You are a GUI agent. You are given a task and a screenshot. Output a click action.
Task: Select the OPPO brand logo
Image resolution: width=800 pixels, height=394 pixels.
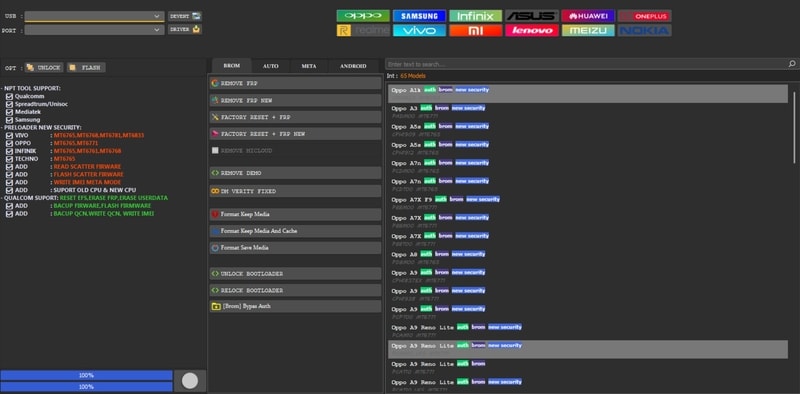click(x=363, y=16)
